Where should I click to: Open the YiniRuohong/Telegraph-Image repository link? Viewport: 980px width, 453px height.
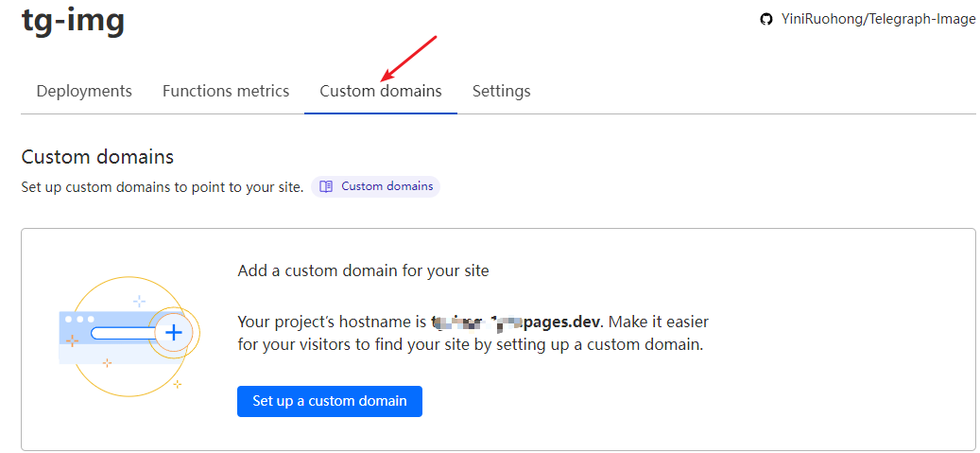879,19
